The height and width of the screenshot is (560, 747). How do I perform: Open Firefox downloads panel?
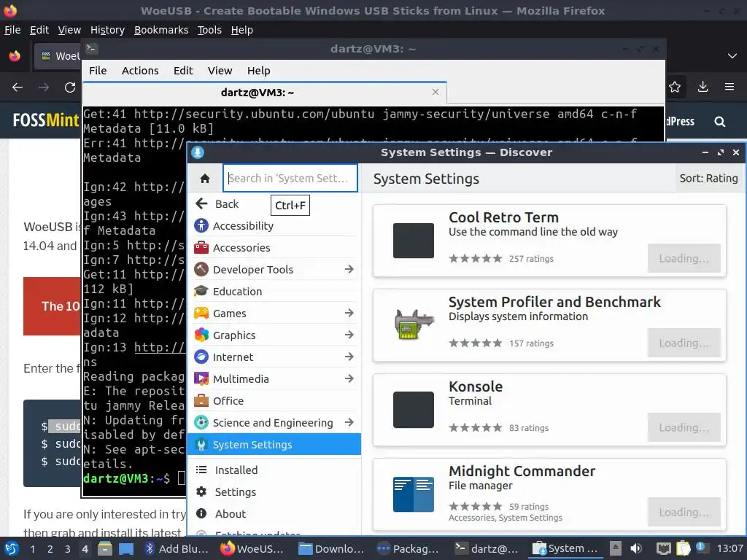[x=703, y=87]
